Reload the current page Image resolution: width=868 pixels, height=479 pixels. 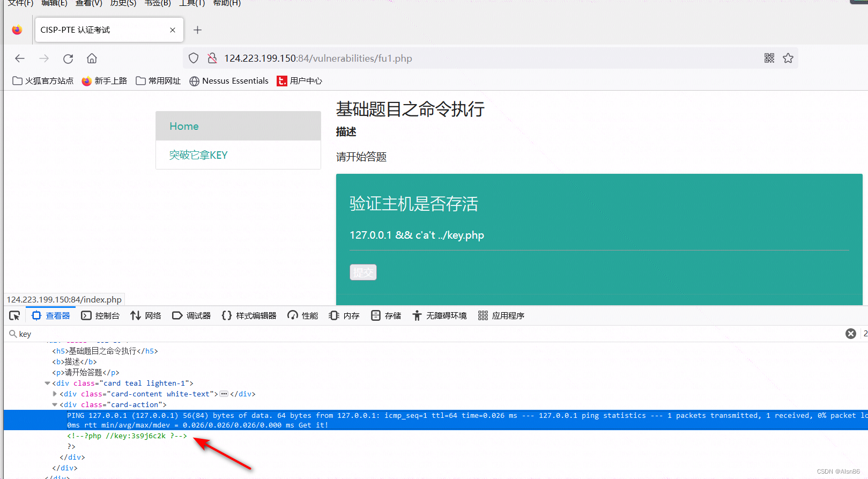tap(68, 58)
